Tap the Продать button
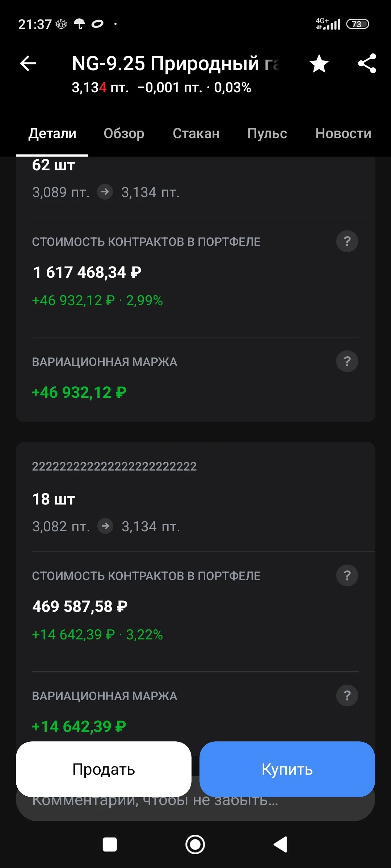This screenshot has height=868, width=391. (x=104, y=769)
